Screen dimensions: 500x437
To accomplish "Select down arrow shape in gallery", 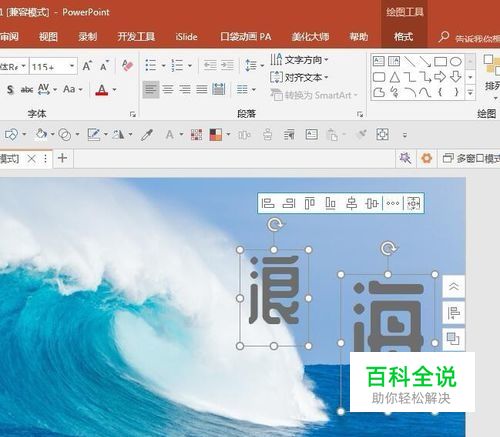I will tap(456, 77).
